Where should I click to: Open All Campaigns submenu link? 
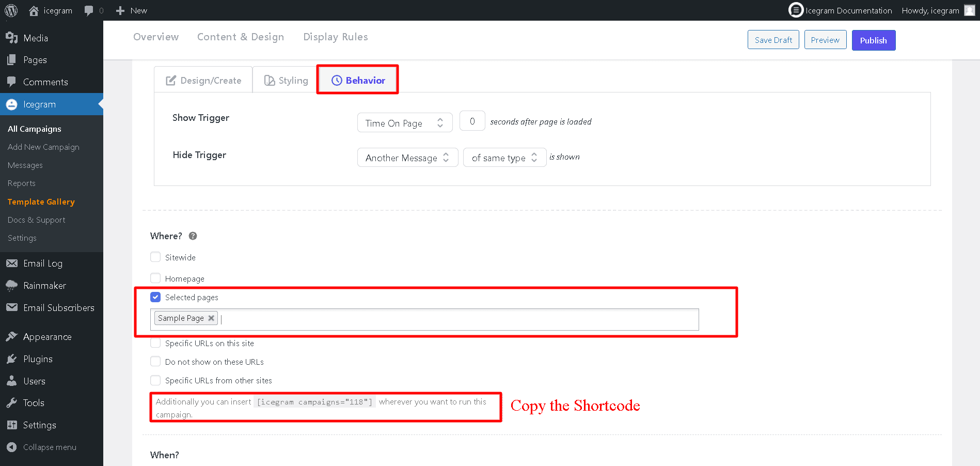point(35,129)
